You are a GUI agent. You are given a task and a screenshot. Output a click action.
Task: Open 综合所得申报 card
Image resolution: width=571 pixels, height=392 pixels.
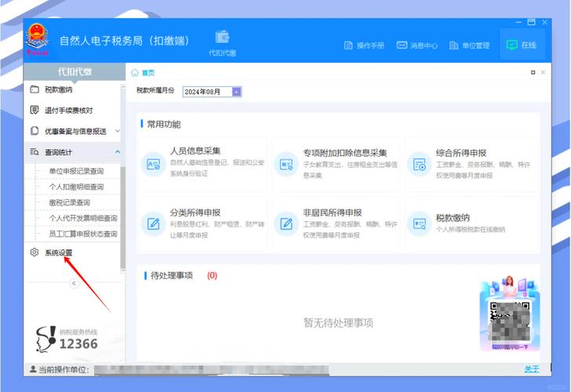click(x=470, y=165)
